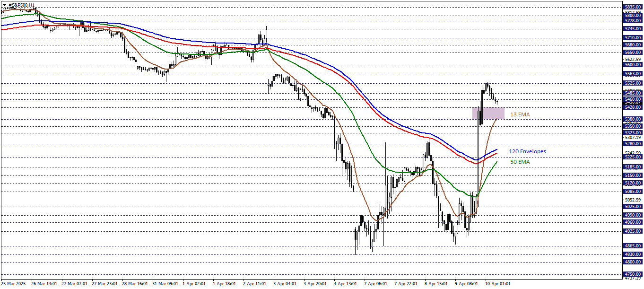
Task: Click the 4960.00 price level label
Action: [x=633, y=222]
